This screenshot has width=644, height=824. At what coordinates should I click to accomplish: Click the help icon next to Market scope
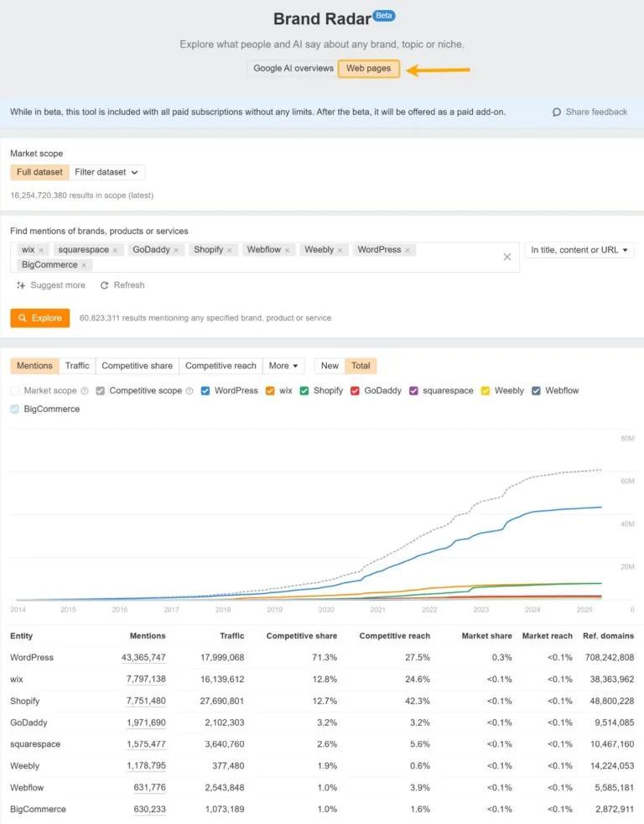85,390
